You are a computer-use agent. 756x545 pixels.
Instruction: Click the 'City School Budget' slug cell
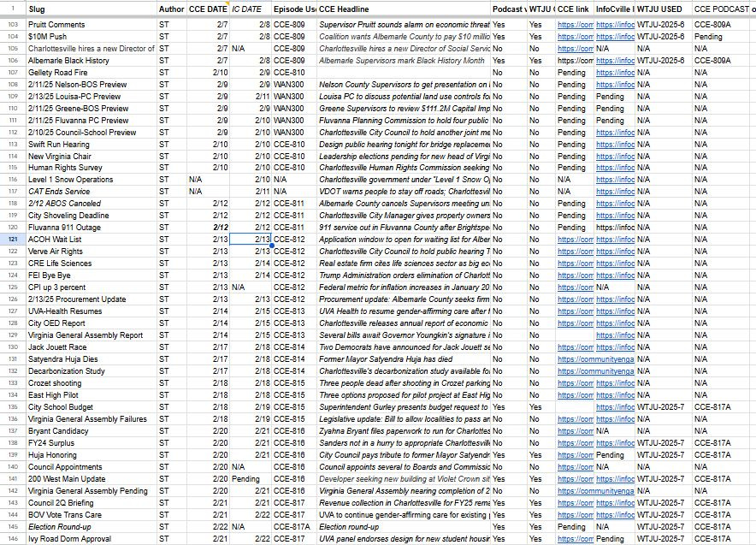click(92, 407)
